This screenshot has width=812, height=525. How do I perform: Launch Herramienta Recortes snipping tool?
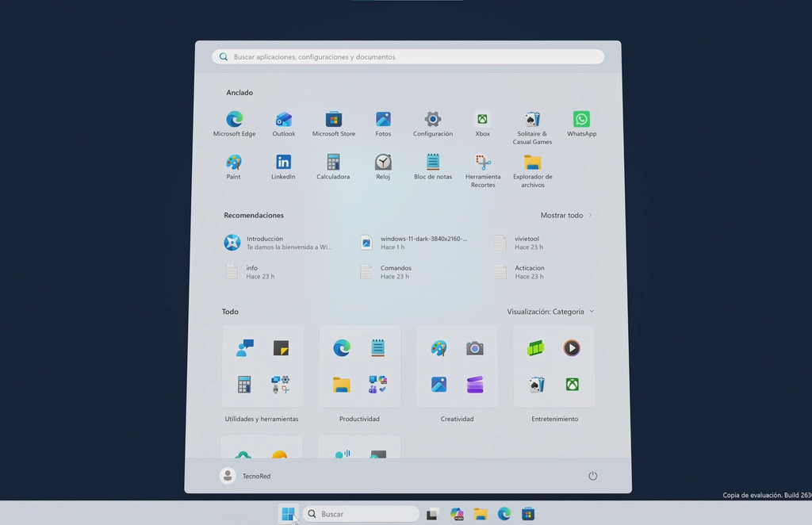click(483, 171)
